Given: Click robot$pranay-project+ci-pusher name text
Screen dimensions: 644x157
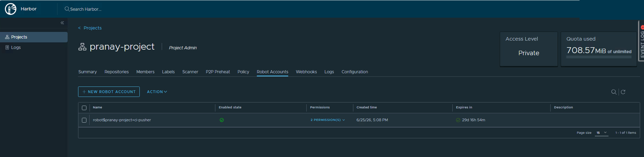Looking at the screenshot, I should click(x=122, y=120).
